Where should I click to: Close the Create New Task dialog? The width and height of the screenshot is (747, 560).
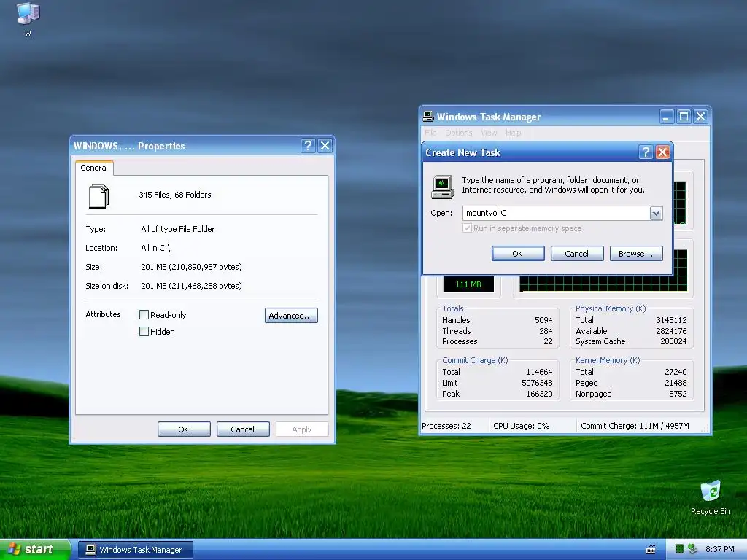click(x=662, y=152)
